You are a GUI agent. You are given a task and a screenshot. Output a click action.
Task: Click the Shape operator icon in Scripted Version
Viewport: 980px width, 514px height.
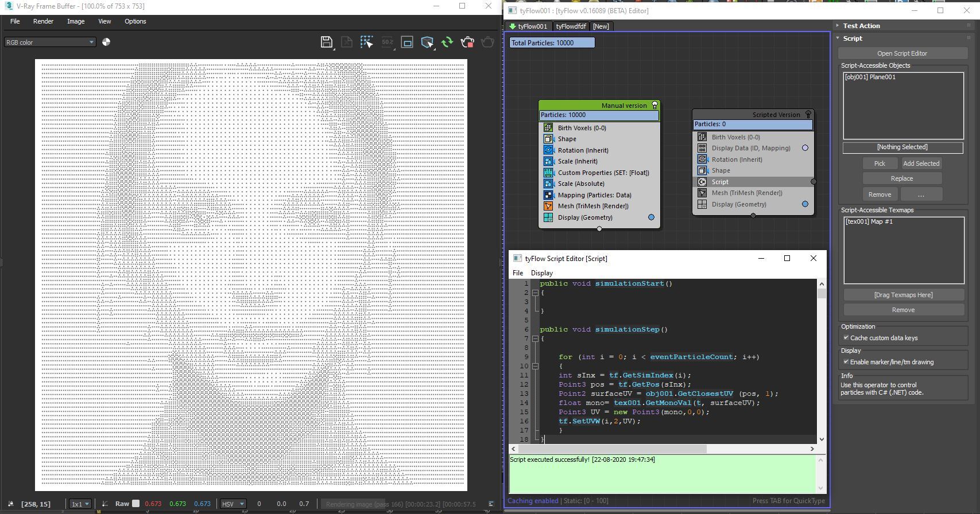[702, 170]
